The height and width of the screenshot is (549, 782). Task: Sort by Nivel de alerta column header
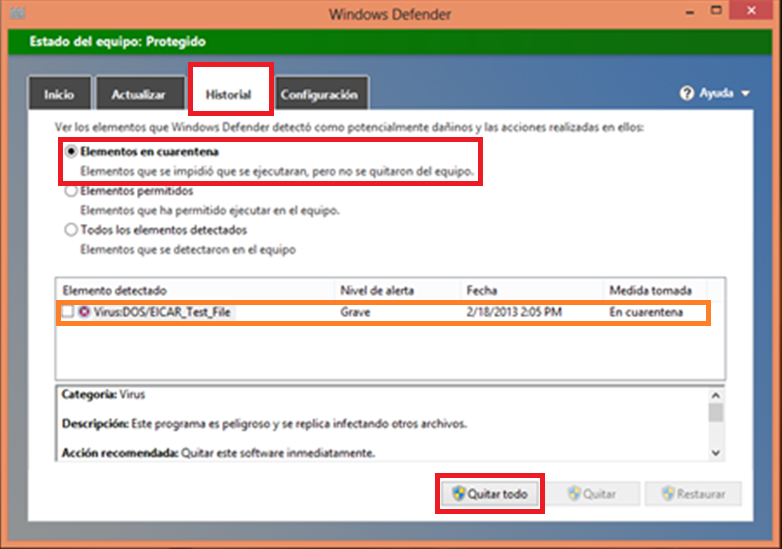[397, 290]
